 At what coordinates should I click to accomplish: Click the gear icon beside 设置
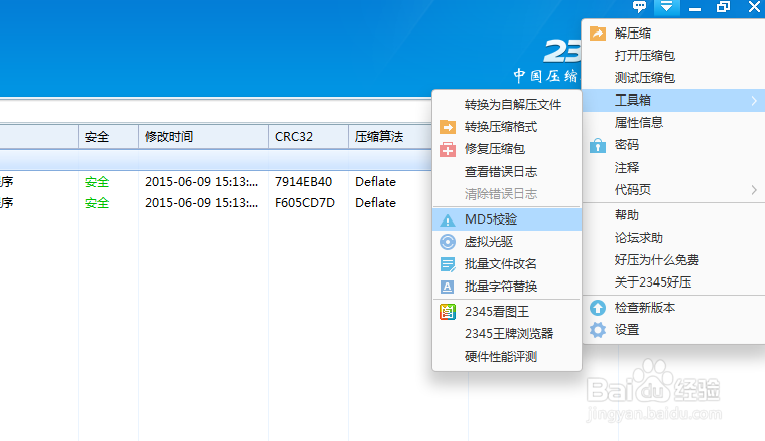tap(598, 330)
